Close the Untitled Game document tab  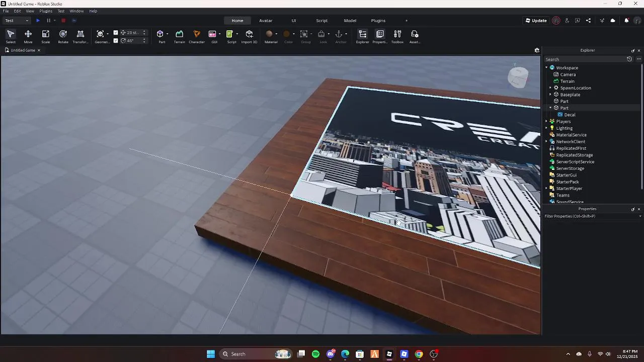[x=39, y=50]
